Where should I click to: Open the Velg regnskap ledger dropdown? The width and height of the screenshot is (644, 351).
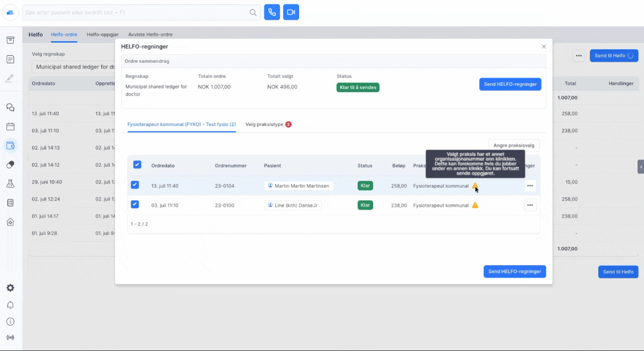(73, 67)
